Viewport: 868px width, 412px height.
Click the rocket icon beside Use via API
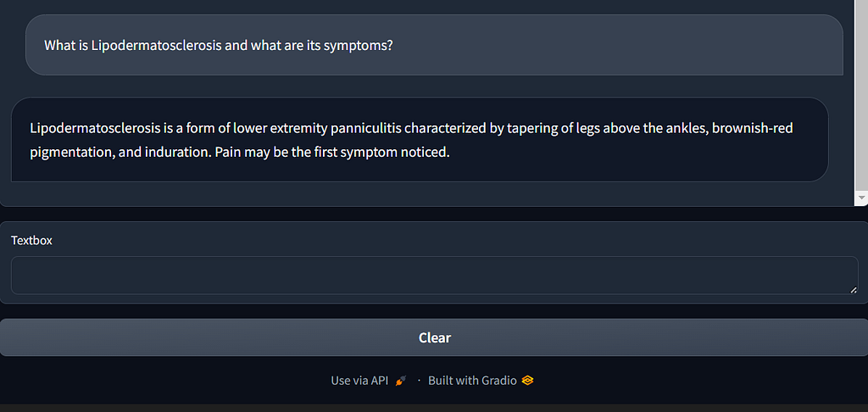401,381
